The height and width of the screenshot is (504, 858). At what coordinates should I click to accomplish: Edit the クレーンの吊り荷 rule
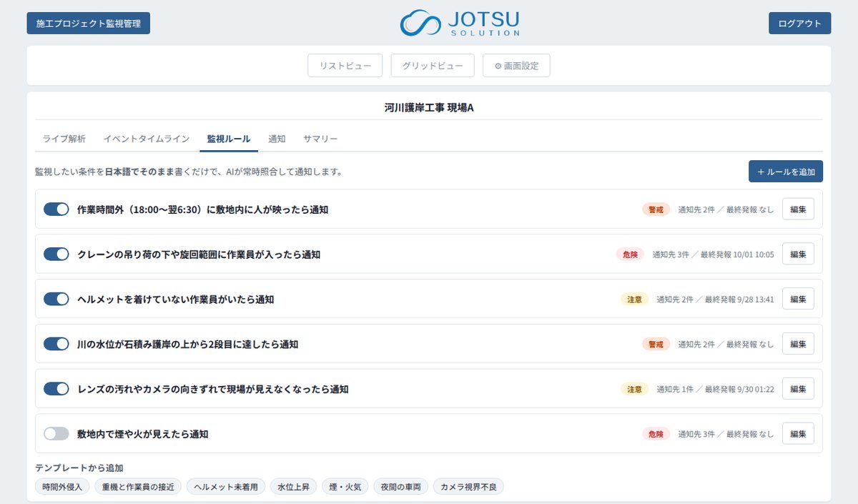pos(798,255)
